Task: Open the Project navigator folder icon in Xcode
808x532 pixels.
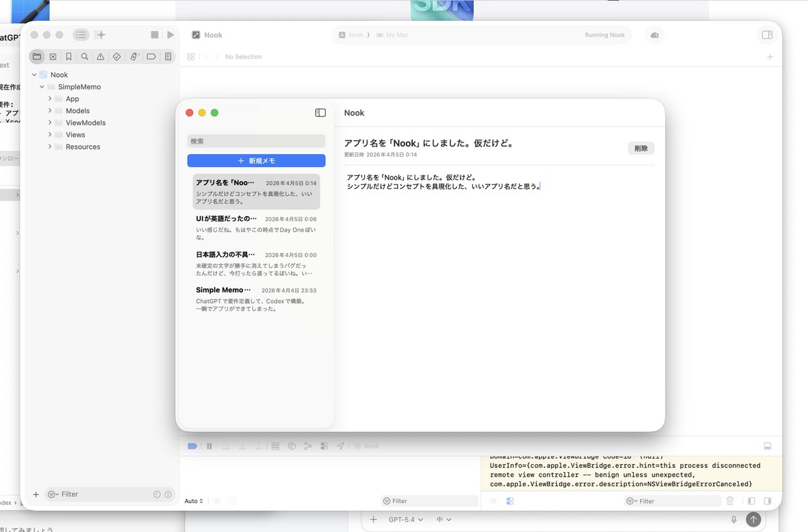Action: click(37, 57)
